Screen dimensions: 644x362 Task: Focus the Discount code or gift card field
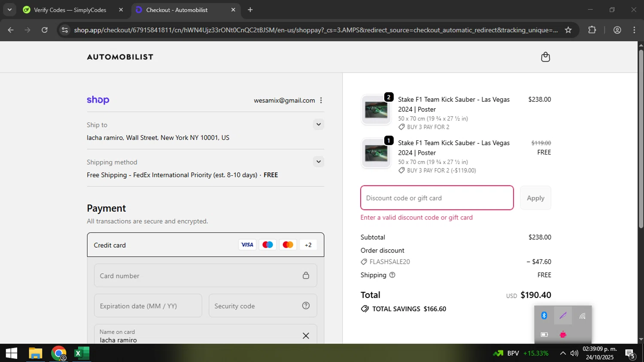click(x=437, y=198)
